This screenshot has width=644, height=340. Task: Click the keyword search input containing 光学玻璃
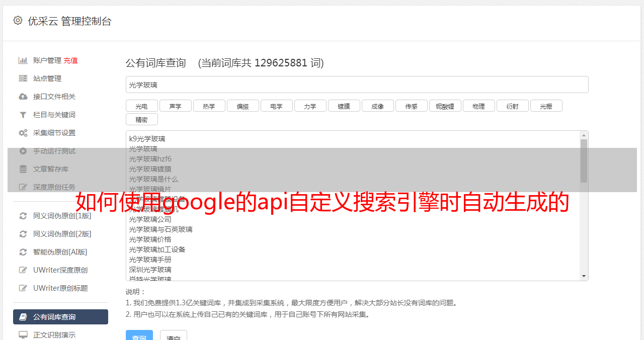(x=357, y=85)
